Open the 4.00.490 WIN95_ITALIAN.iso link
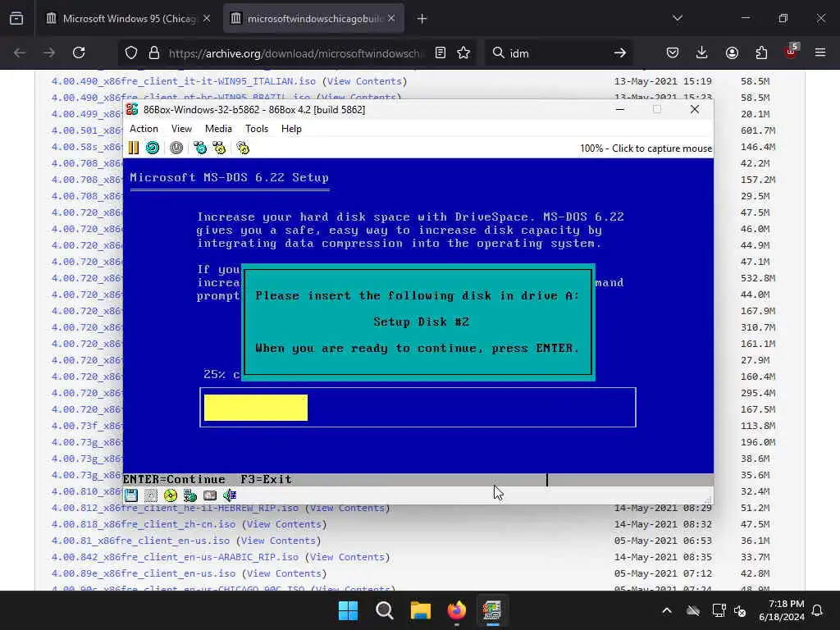Screen dimensions: 840x630 pyautogui.click(x=184, y=81)
